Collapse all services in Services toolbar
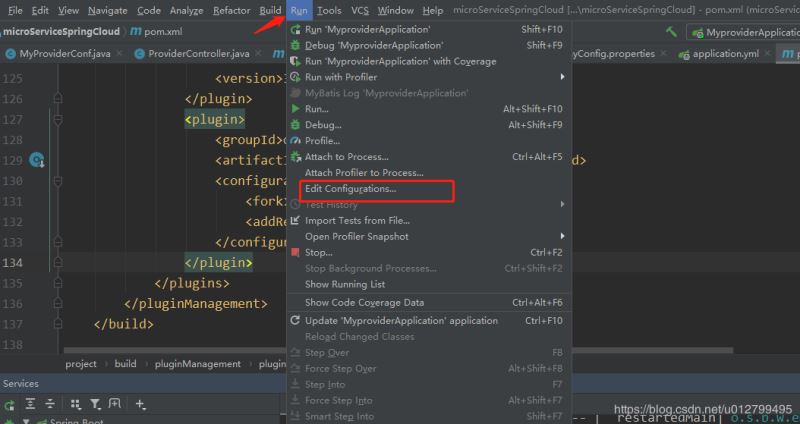This screenshot has width=800, height=424. click(x=49, y=404)
